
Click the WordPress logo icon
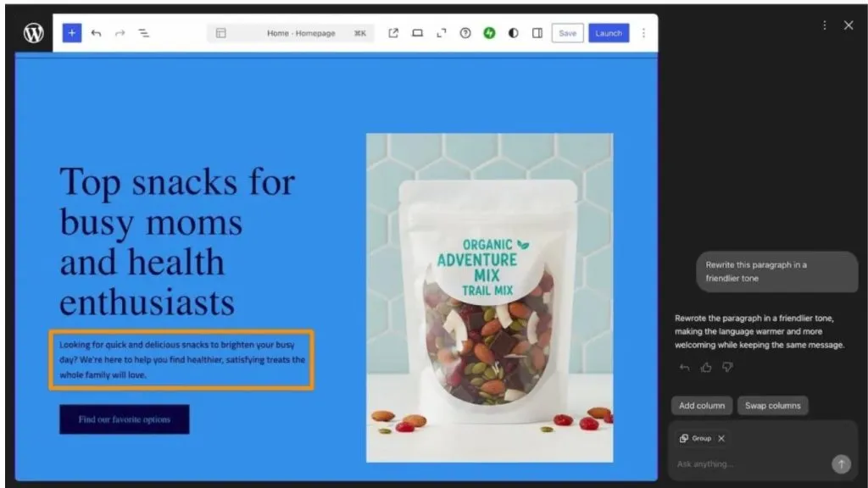pyautogui.click(x=34, y=33)
